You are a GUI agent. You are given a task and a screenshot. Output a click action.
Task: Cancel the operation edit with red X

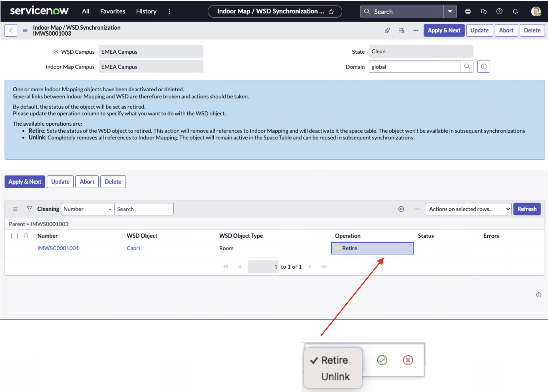(408, 360)
